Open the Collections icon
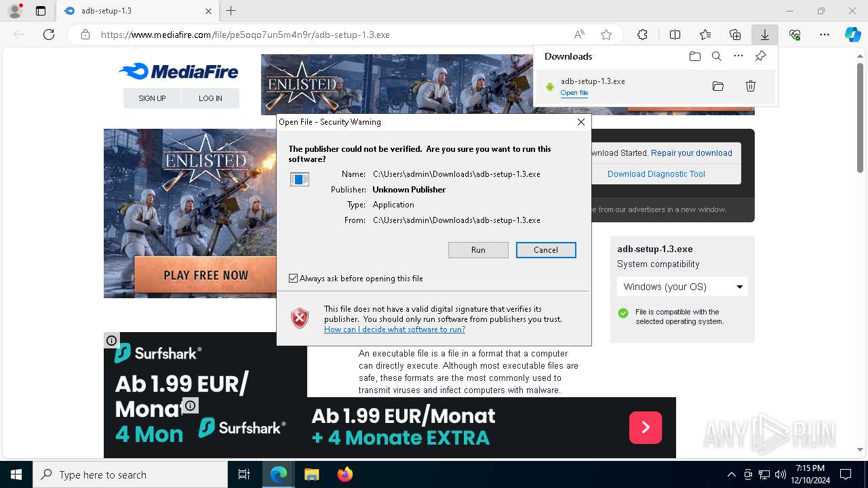Viewport: 868px width, 488px height. [735, 35]
